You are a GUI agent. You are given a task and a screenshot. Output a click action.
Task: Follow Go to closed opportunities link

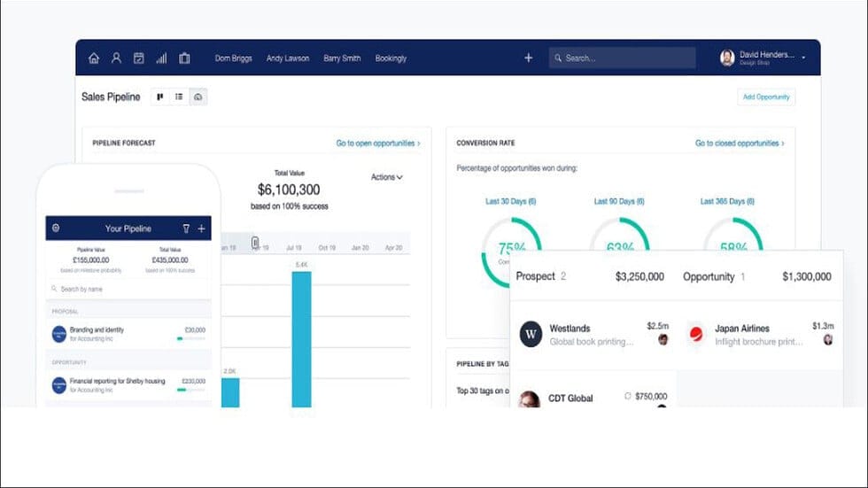click(x=740, y=143)
